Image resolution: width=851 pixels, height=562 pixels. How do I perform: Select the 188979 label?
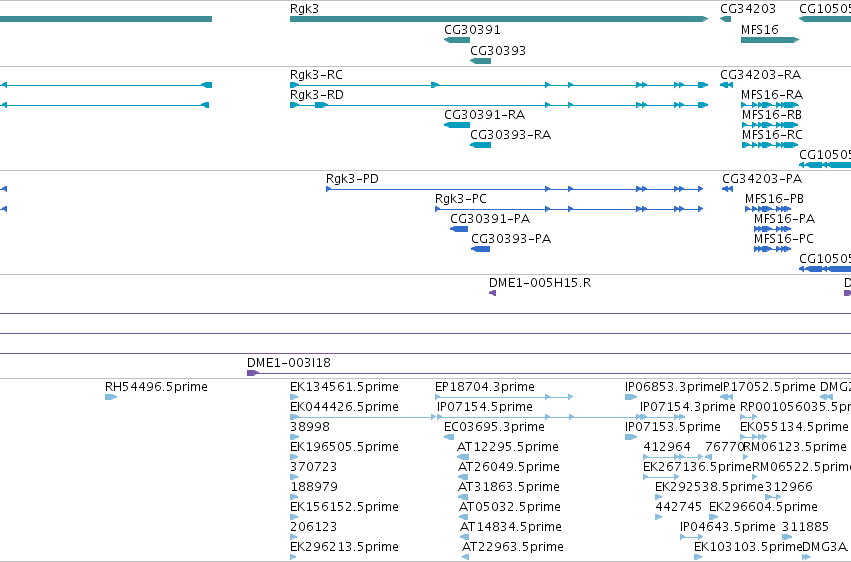314,488
